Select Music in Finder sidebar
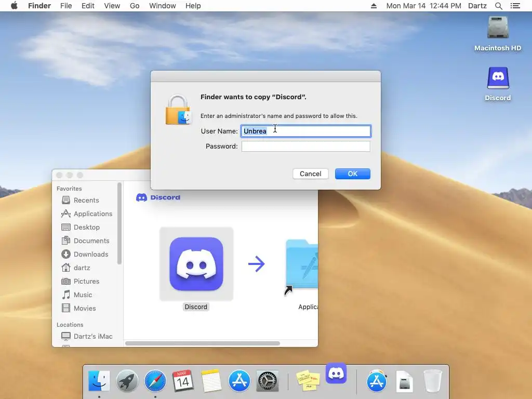 click(83, 295)
